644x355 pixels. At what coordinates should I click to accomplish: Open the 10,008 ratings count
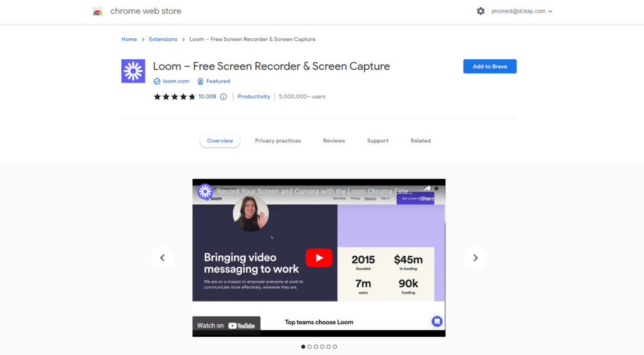click(x=207, y=96)
